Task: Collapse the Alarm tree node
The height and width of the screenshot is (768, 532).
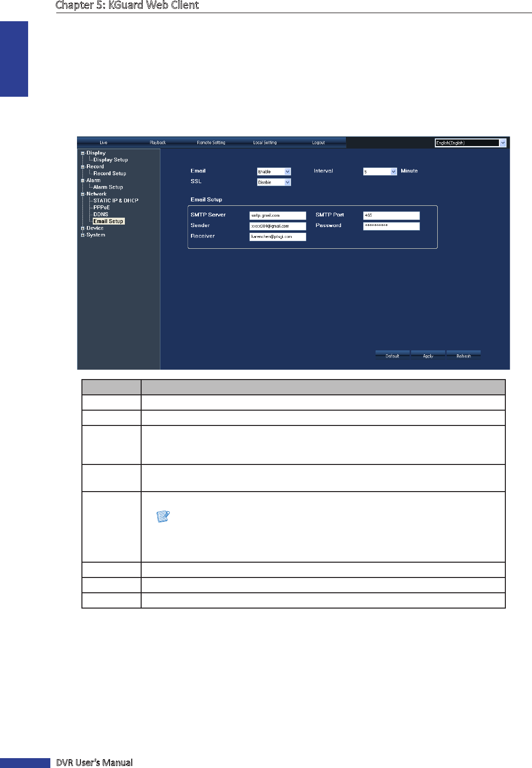Action: tap(83, 181)
